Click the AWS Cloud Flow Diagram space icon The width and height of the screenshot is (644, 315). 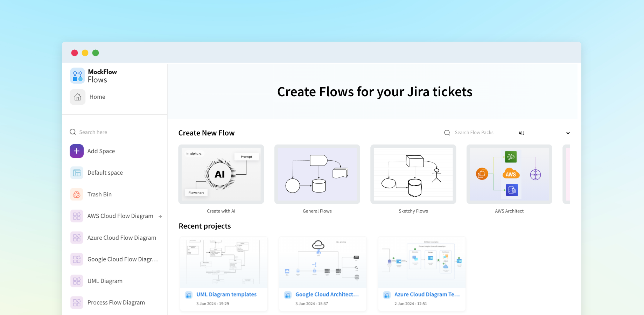click(x=77, y=216)
